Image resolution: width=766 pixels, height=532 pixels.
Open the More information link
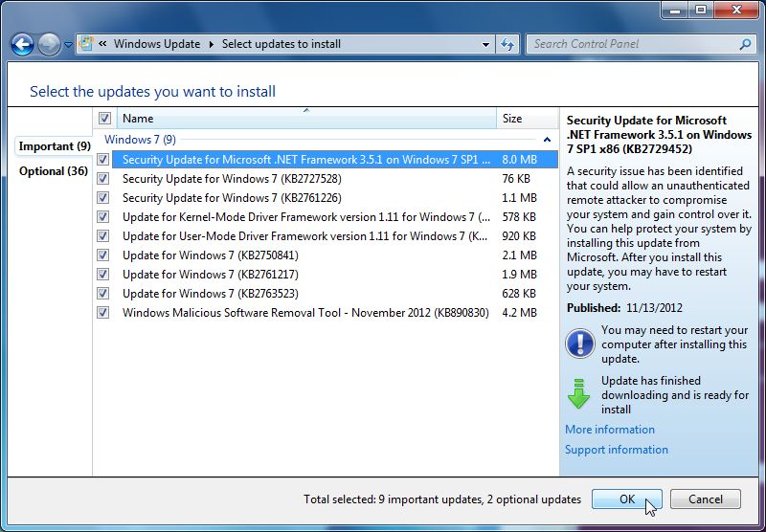[610, 430]
